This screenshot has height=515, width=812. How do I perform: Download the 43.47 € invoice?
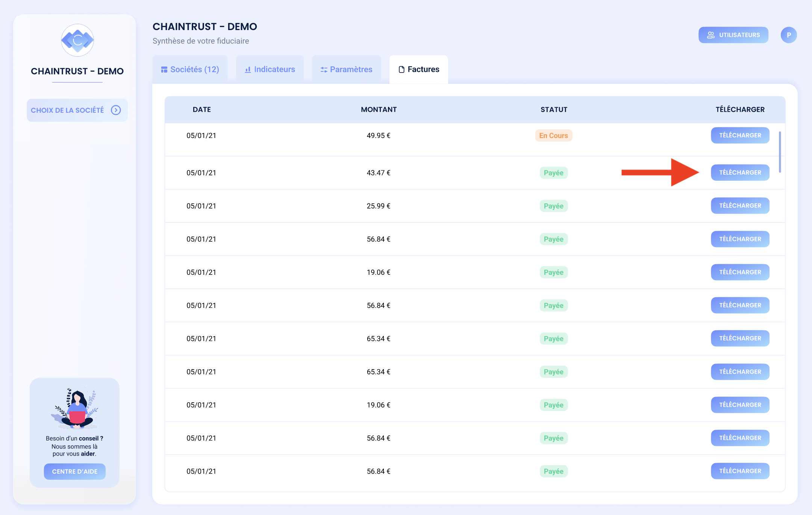[740, 173]
